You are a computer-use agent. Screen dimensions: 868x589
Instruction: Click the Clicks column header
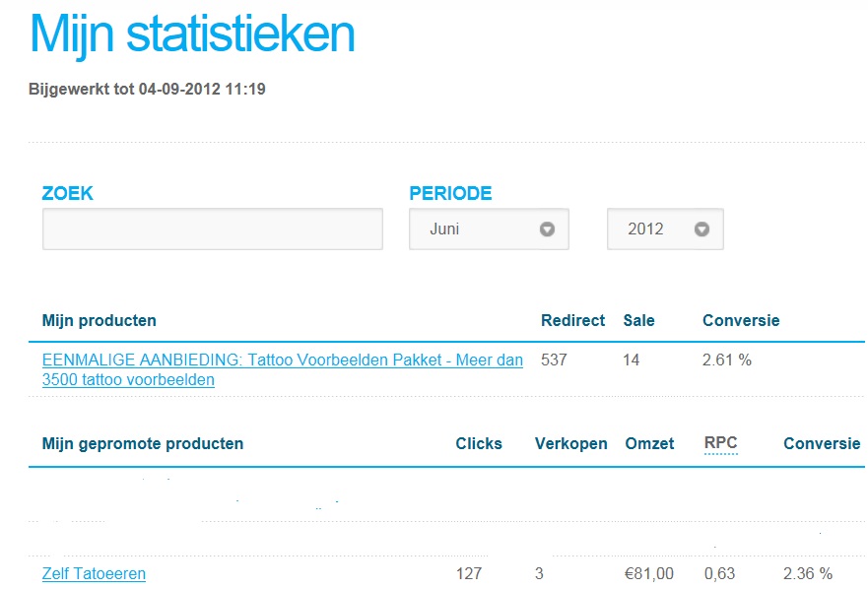pyautogui.click(x=479, y=443)
